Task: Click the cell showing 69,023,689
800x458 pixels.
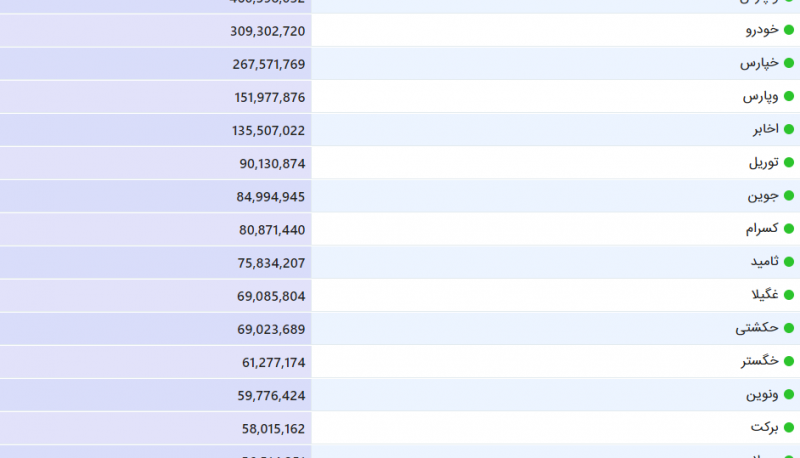Action: (x=156, y=329)
